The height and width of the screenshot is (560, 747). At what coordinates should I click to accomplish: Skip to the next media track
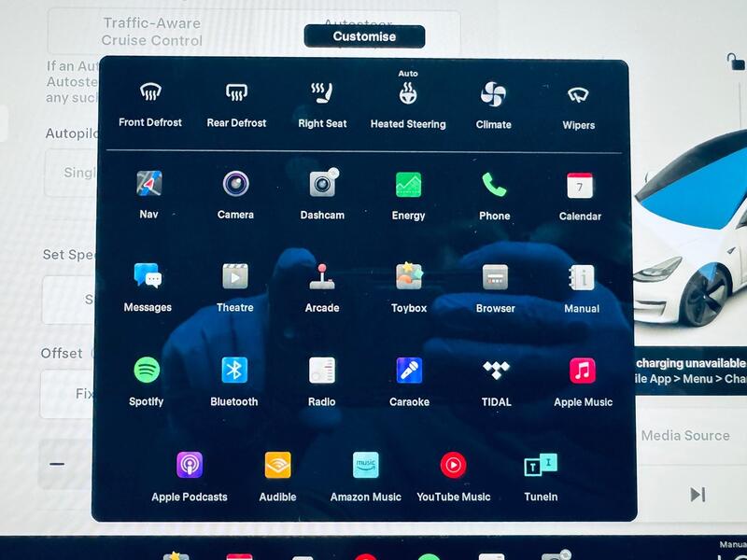[x=698, y=495]
